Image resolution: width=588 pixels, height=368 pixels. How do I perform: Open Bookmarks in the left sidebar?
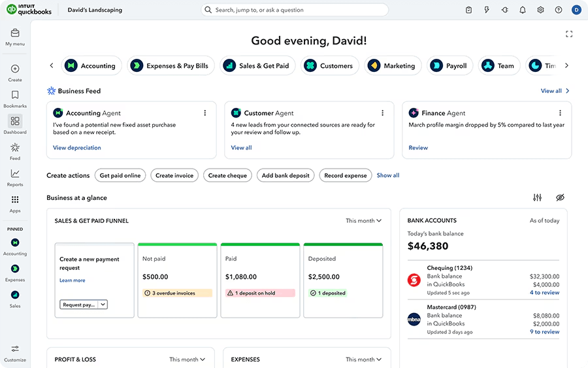point(15,95)
